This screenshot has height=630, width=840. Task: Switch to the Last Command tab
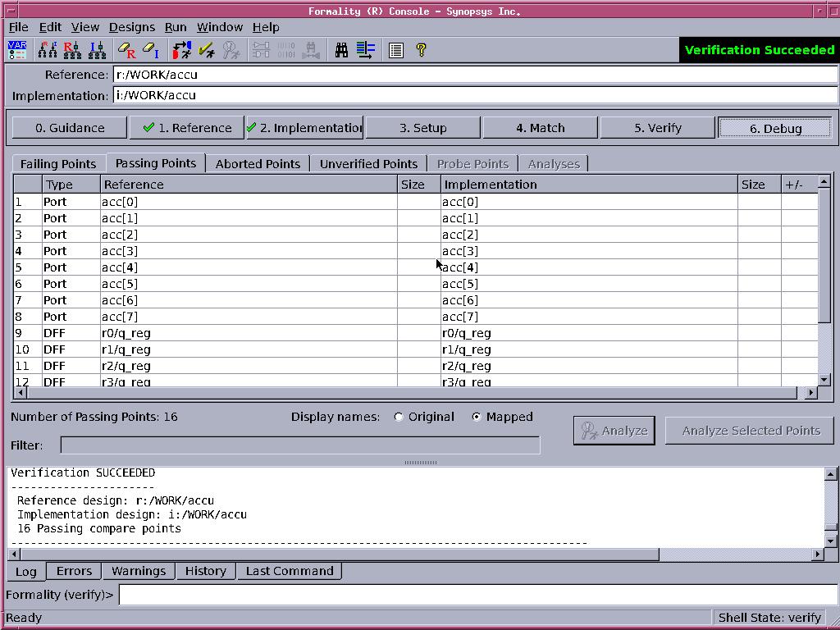tap(290, 571)
